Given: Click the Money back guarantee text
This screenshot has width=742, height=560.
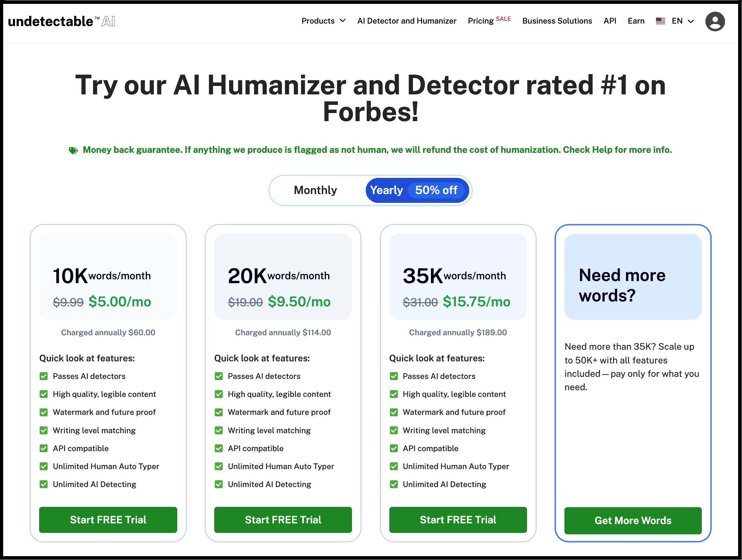Looking at the screenshot, I should pyautogui.click(x=377, y=150).
